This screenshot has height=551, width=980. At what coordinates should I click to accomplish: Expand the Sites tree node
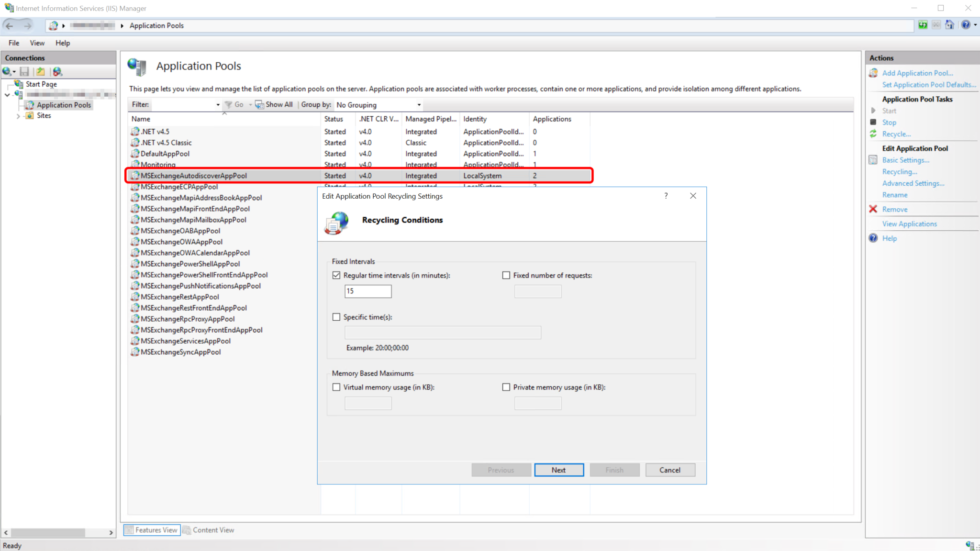click(18, 115)
